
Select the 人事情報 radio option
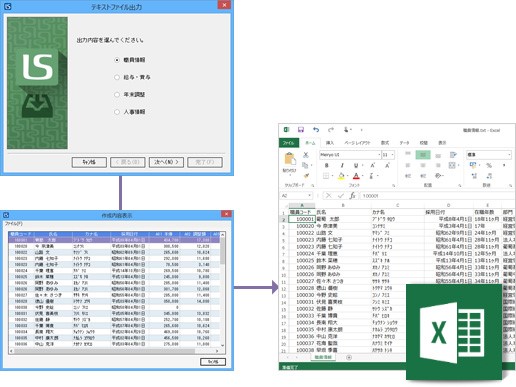[117, 112]
